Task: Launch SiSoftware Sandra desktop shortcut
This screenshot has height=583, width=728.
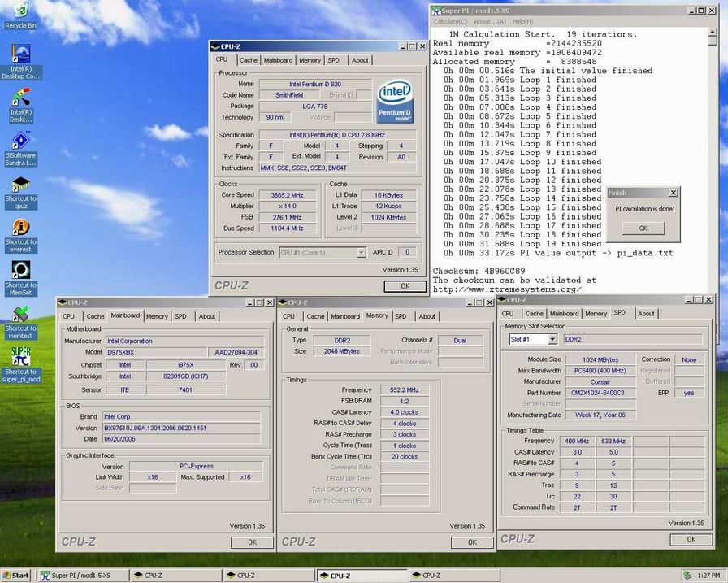Action: [20, 141]
